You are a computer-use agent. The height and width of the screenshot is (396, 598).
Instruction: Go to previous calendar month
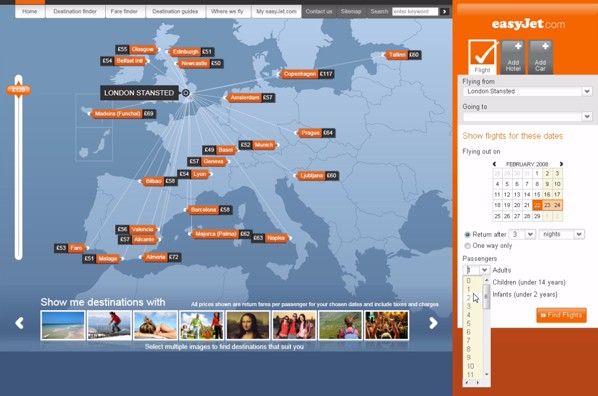pyautogui.click(x=495, y=164)
